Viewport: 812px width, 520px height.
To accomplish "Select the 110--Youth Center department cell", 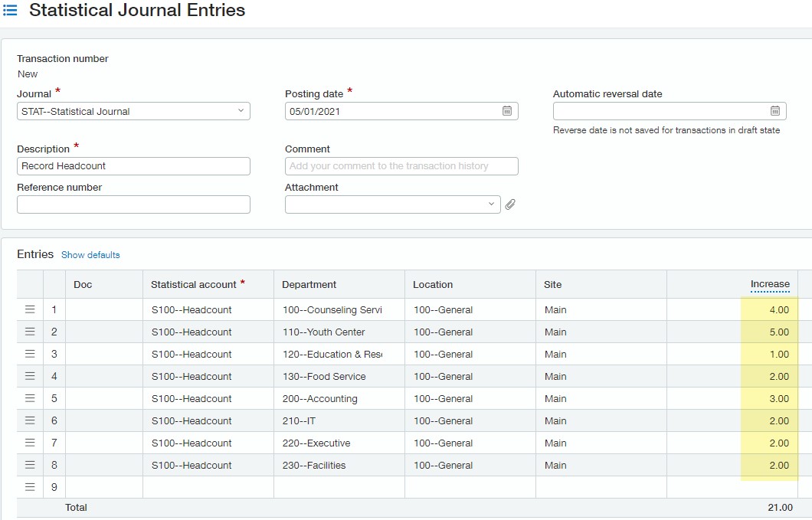I will [339, 332].
